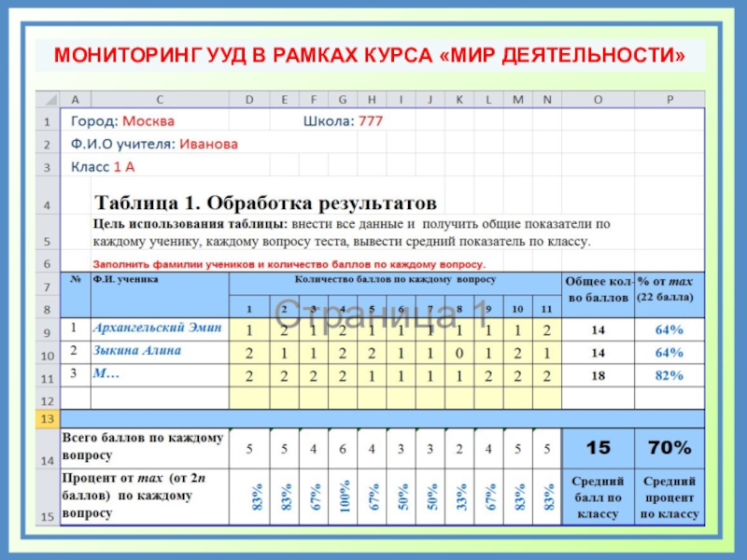Image resolution: width=747 pixels, height=560 pixels.
Task: Click the cell "Ф.И.О учителя: Иванова"
Action: [x=154, y=144]
